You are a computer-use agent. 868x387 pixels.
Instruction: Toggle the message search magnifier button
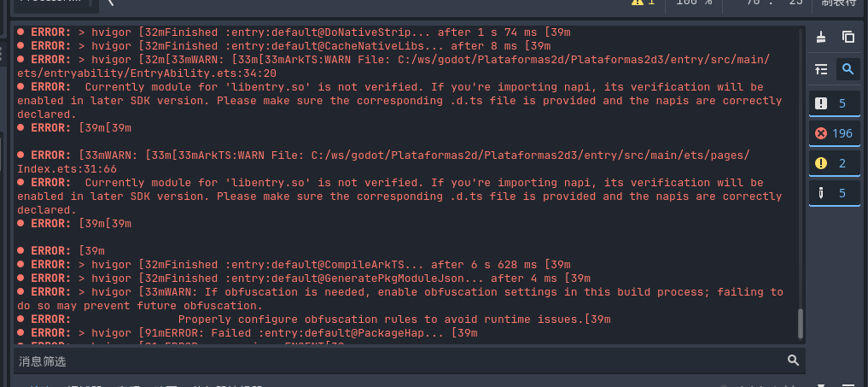pyautogui.click(x=848, y=69)
